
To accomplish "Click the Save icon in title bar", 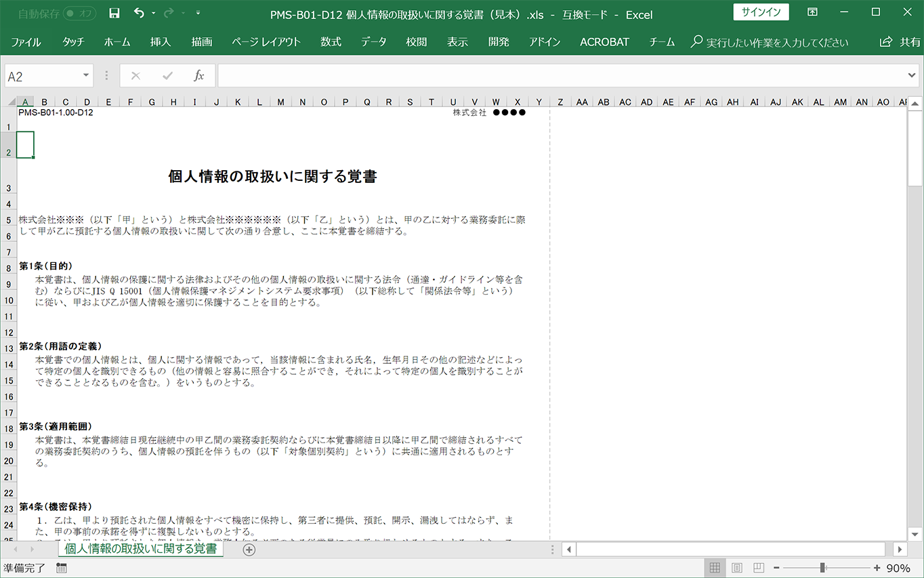I will 114,13.
